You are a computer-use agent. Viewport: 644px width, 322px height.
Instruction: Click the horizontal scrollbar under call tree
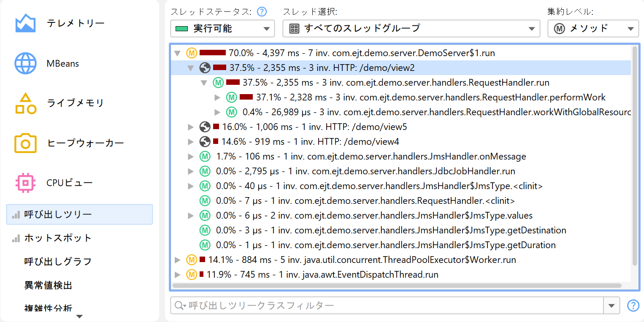click(x=397, y=286)
